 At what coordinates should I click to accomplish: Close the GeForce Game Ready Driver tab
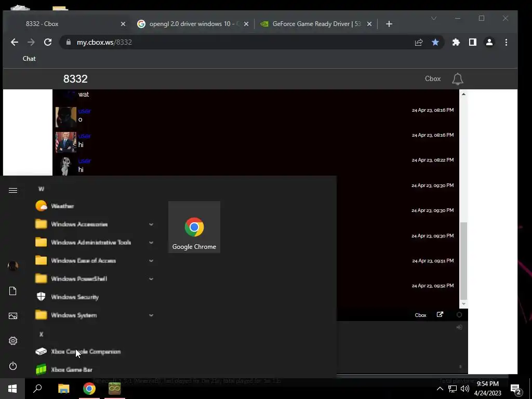click(x=369, y=24)
